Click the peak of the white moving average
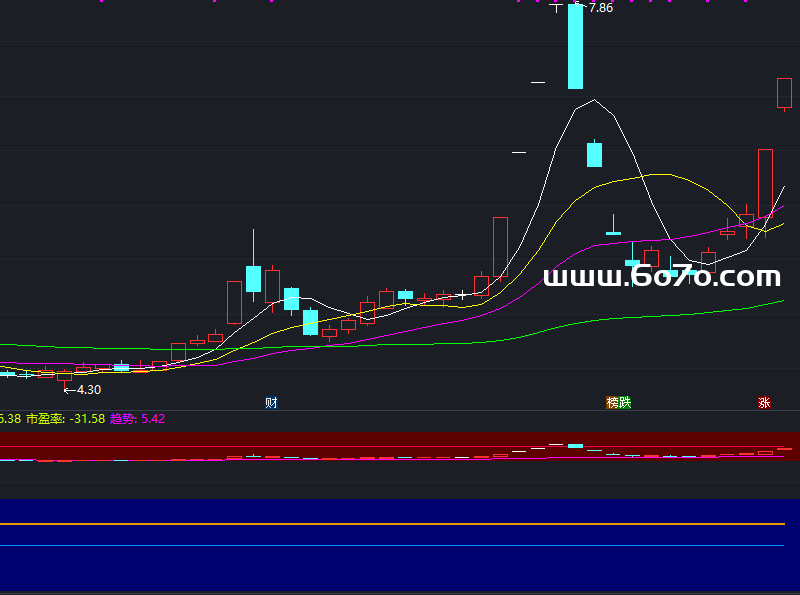The width and height of the screenshot is (800, 595). pos(595,99)
